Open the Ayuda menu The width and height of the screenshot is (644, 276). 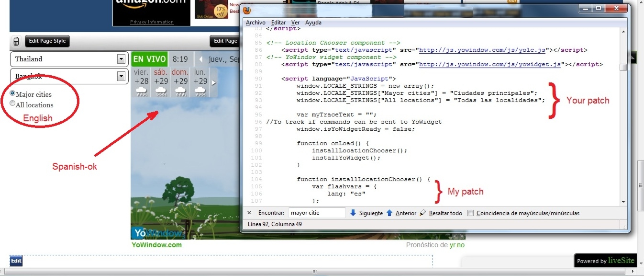(313, 23)
